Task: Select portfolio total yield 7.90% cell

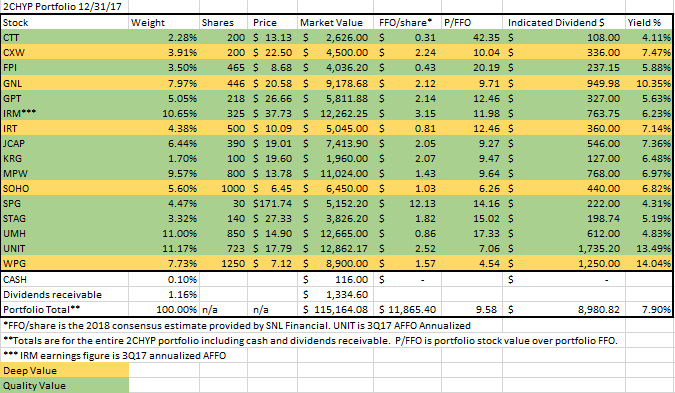Action: tap(648, 309)
